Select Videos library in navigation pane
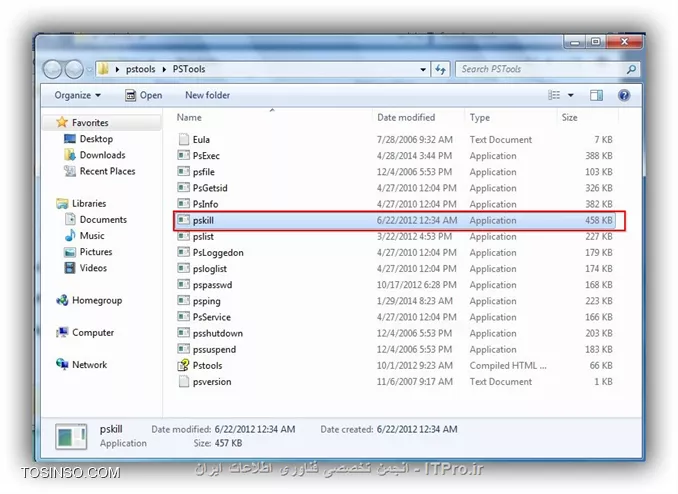Image resolution: width=678 pixels, height=494 pixels. pos(93,268)
